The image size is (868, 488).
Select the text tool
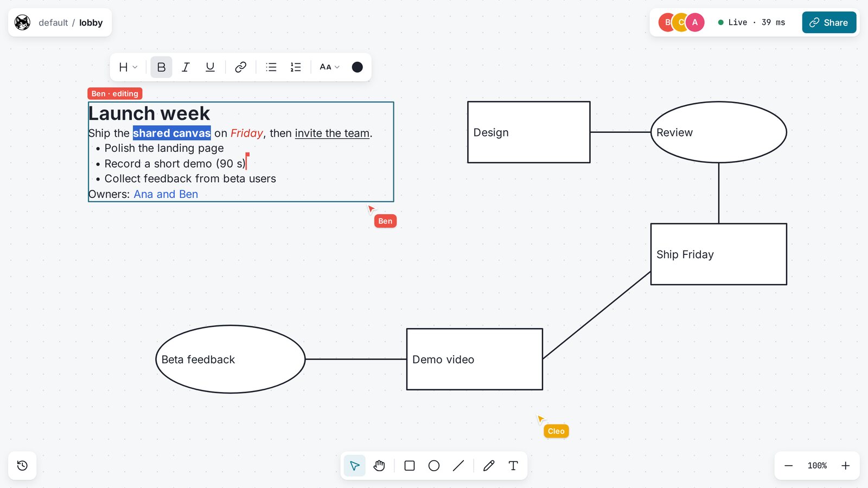(513, 466)
